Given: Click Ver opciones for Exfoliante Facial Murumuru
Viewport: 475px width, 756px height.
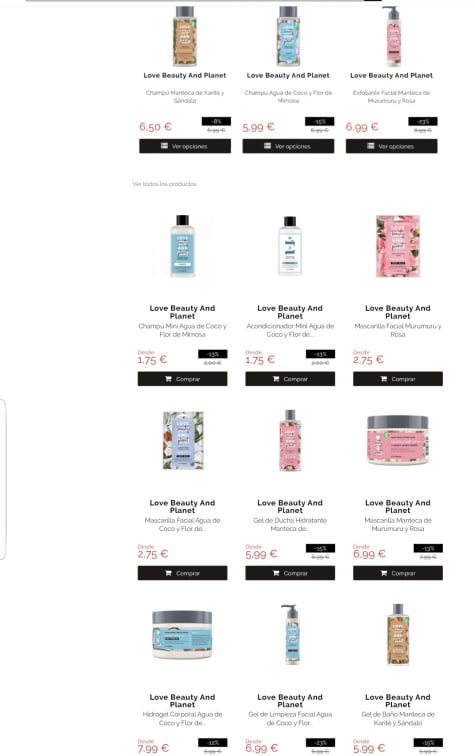Looking at the screenshot, I should coord(391,146).
